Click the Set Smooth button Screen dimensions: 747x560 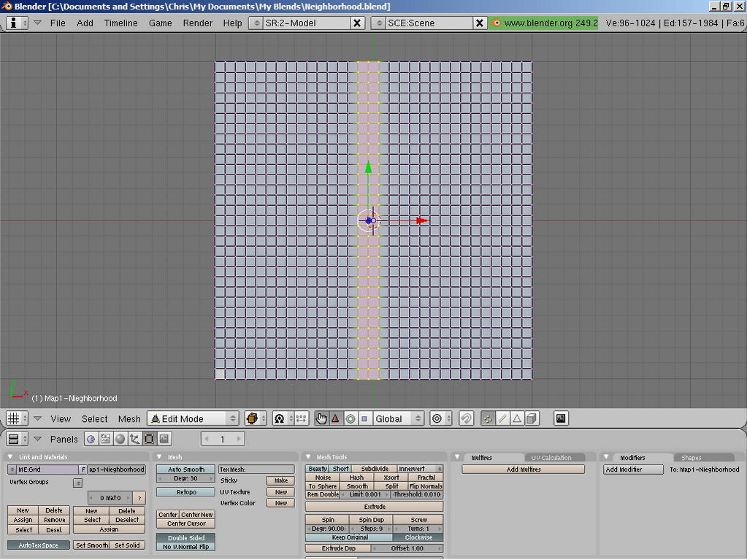91,545
